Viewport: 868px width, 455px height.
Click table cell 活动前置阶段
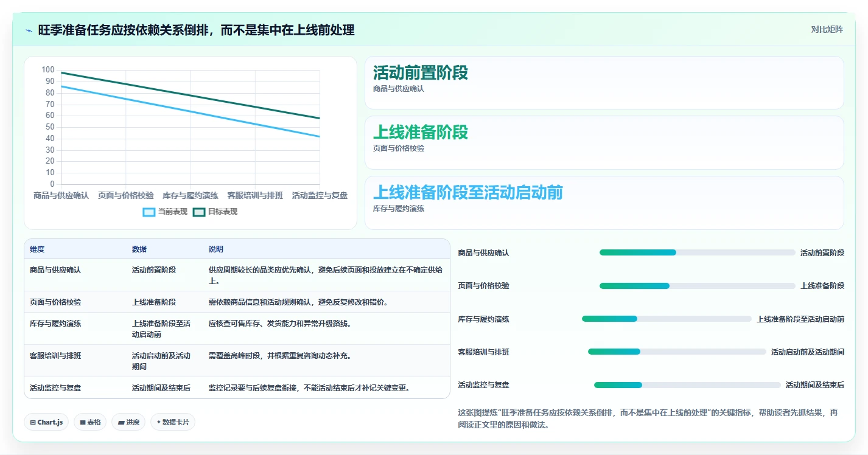pos(165,275)
